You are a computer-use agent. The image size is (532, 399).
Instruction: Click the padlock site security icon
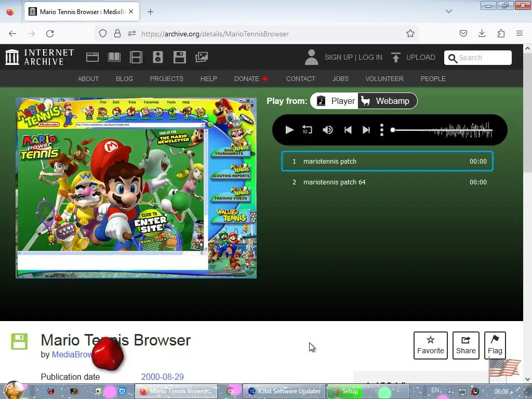coord(117,33)
